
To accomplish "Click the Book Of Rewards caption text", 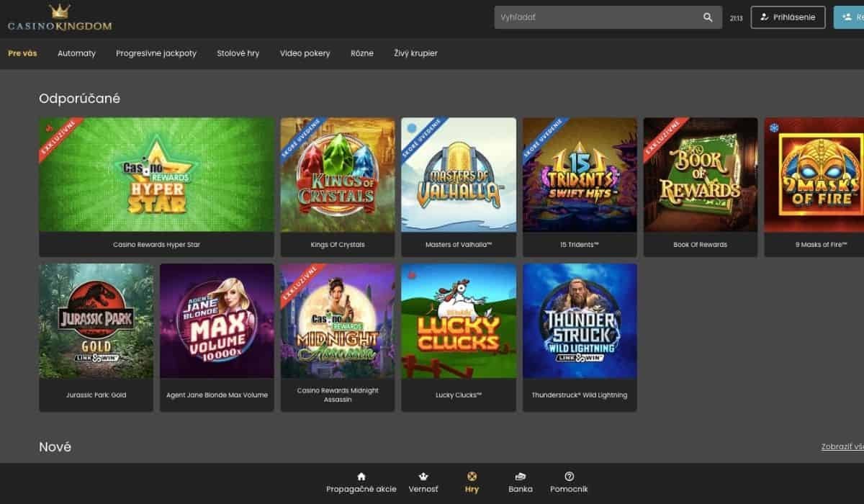I will pos(701,245).
